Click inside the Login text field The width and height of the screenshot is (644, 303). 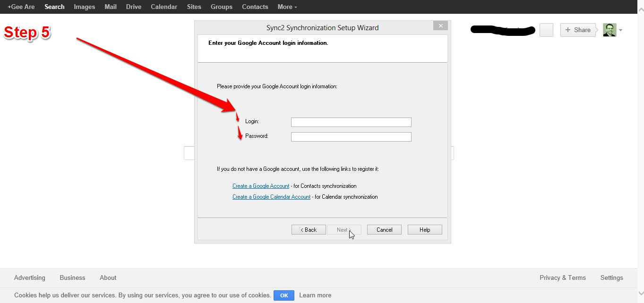pyautogui.click(x=351, y=122)
